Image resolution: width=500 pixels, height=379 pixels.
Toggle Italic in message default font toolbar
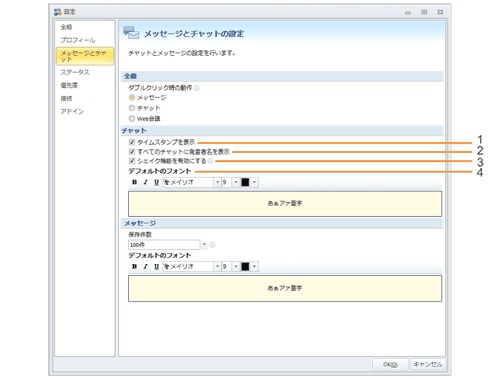click(145, 267)
